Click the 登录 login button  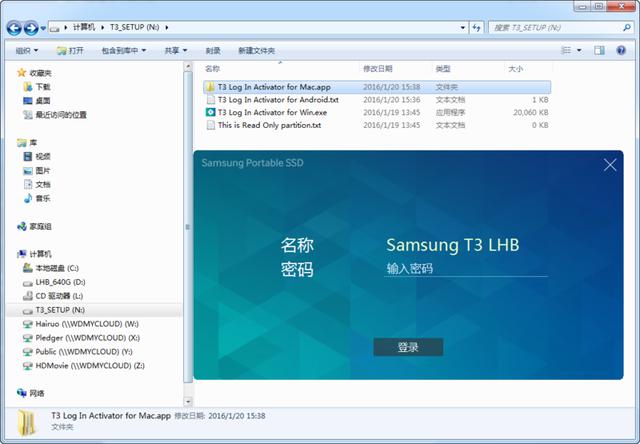click(408, 347)
